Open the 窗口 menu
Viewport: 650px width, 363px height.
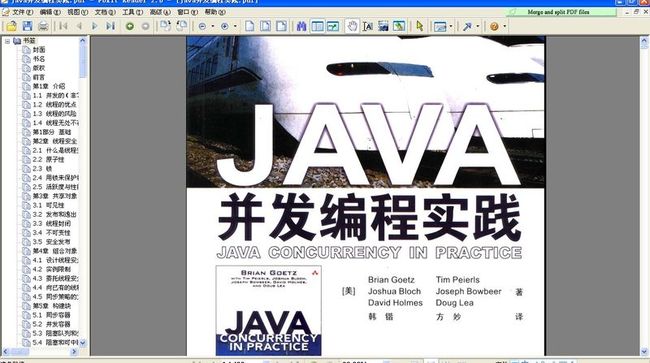[187, 12]
